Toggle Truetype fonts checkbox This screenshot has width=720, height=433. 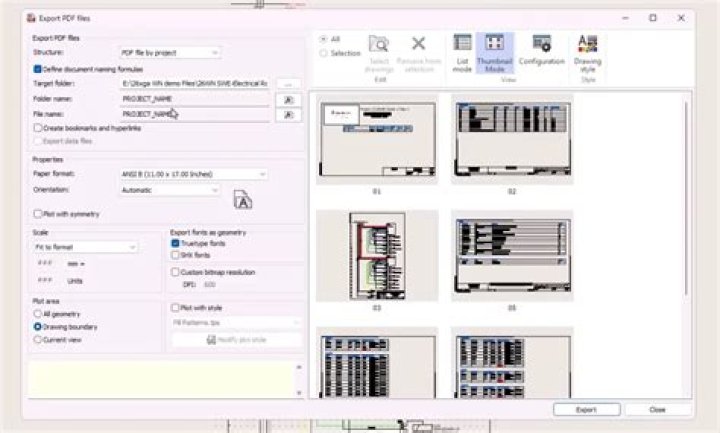pyautogui.click(x=175, y=243)
